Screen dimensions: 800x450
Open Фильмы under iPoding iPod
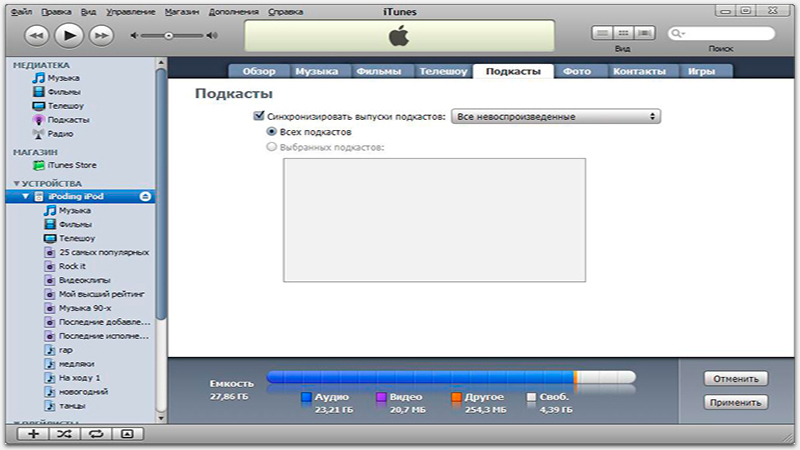(67, 224)
